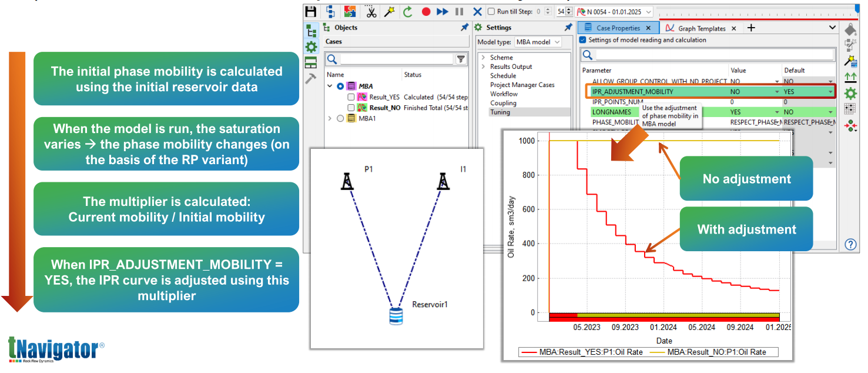Screen dimensions: 868x373
Task: Open the blue question mark help icon
Action: pyautogui.click(x=850, y=244)
